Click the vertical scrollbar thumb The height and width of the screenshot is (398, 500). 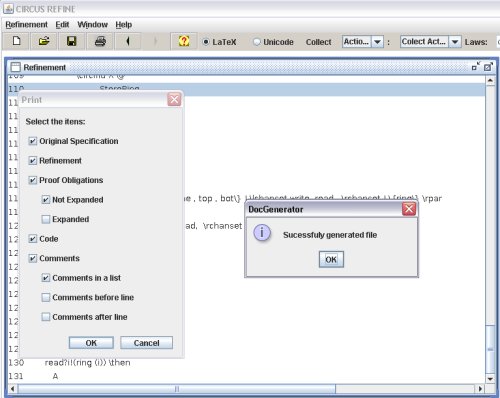click(490, 349)
